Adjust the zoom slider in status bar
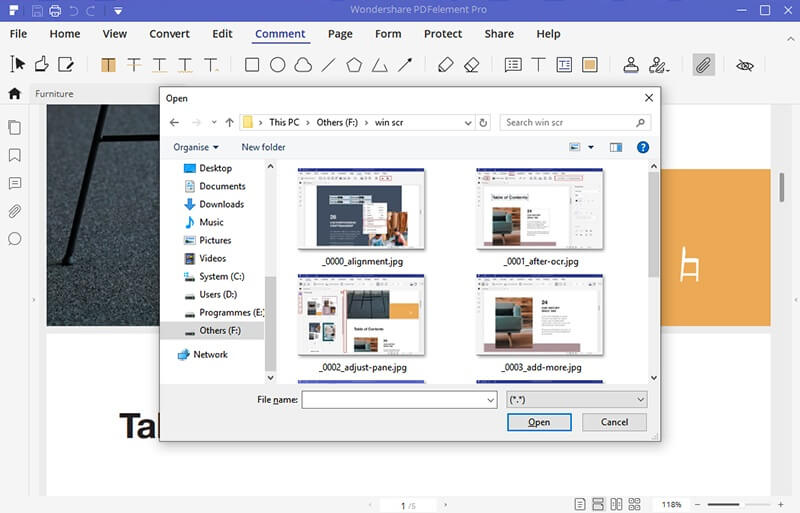 click(739, 504)
